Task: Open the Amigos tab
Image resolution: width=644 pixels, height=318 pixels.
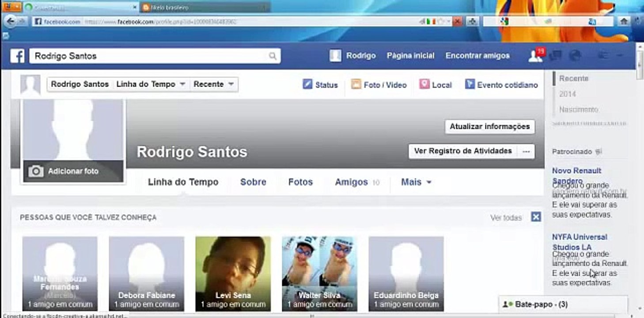Action: (x=357, y=182)
